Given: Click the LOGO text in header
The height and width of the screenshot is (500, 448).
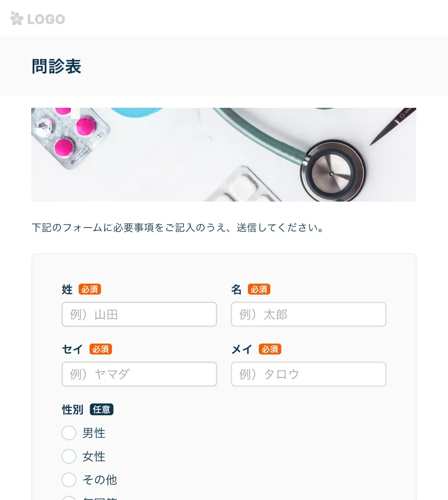Looking at the screenshot, I should click(x=46, y=19).
